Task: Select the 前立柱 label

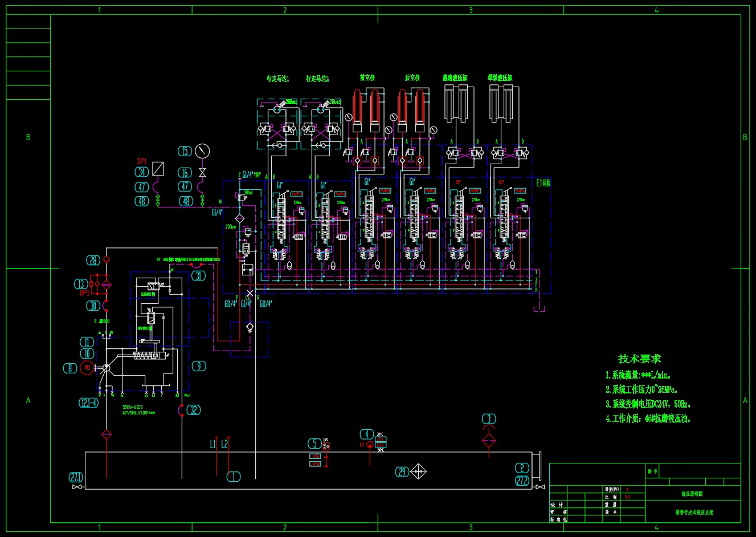Action: coord(367,78)
